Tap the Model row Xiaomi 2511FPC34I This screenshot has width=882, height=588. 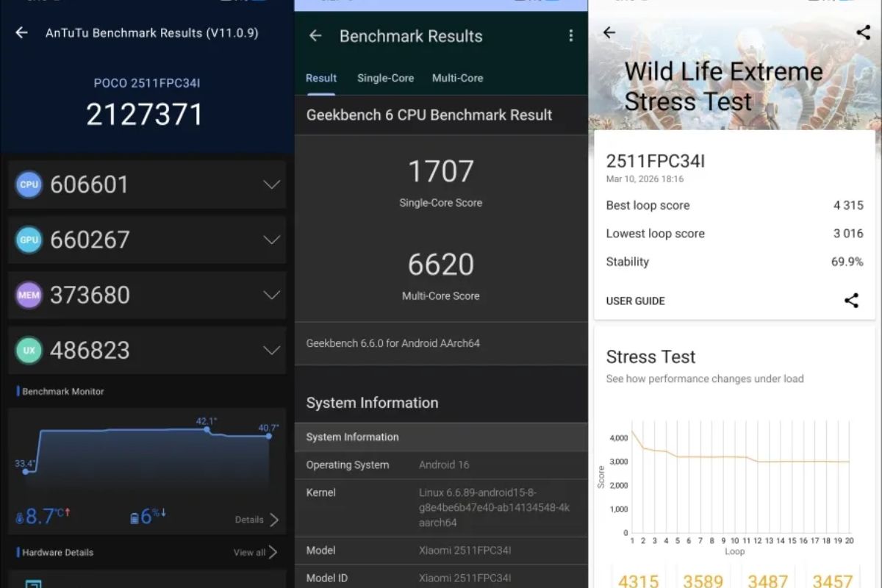[441, 550]
